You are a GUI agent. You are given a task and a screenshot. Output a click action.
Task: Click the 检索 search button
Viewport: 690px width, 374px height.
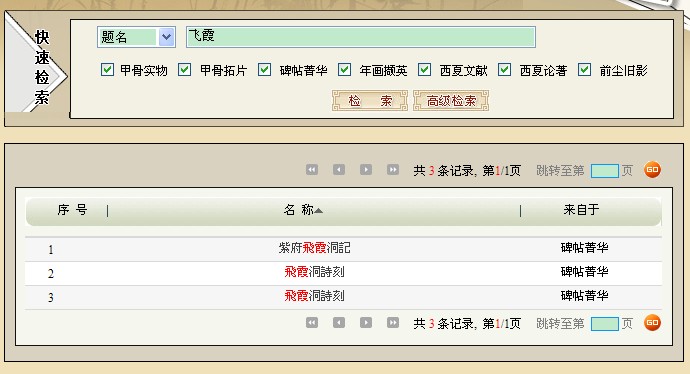(370, 101)
